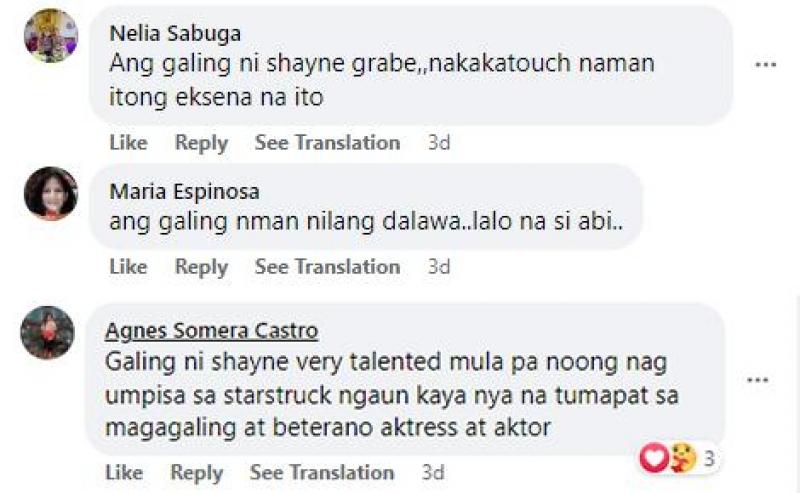Reply to Agnes Somera Castro's comment
The height and width of the screenshot is (493, 800).
[196, 472]
